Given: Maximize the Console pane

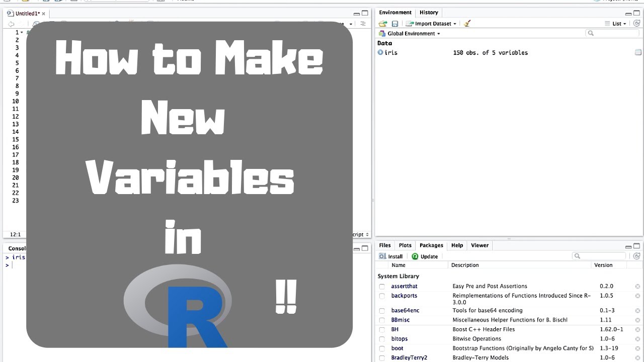Looking at the screenshot, I should click(365, 248).
